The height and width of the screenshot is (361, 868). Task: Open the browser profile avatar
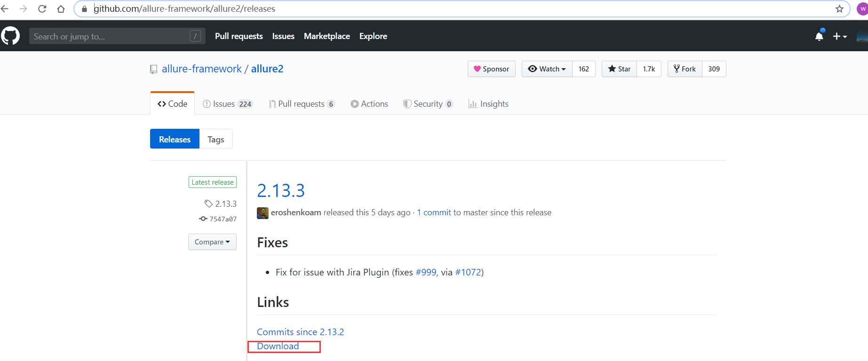[862, 8]
